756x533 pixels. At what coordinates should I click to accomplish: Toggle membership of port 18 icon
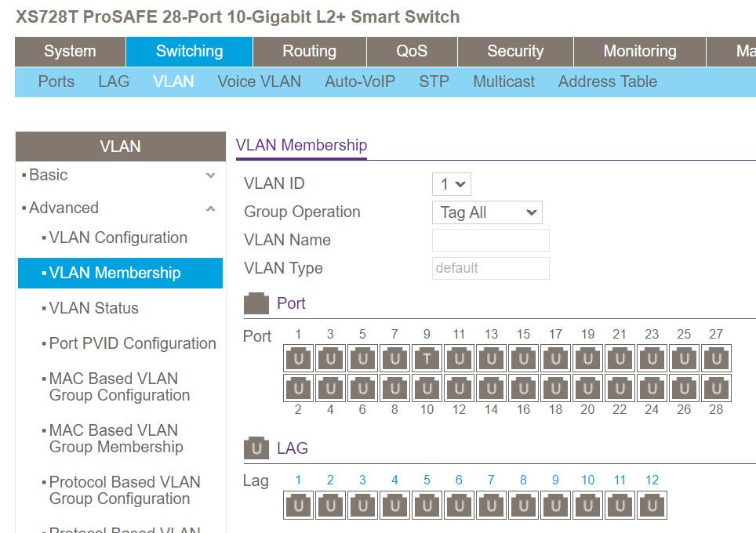coord(555,388)
